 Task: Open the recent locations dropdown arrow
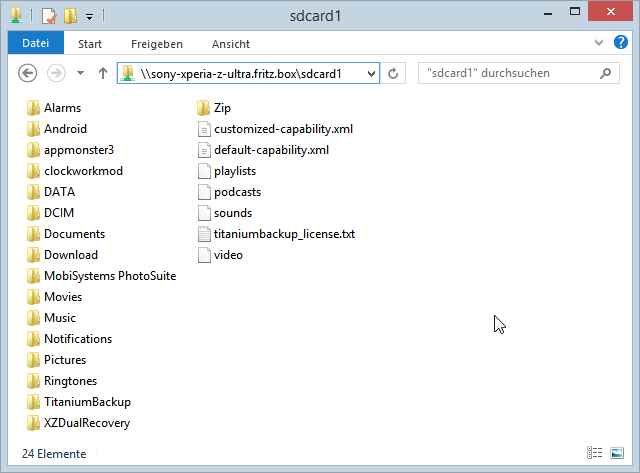pos(80,73)
